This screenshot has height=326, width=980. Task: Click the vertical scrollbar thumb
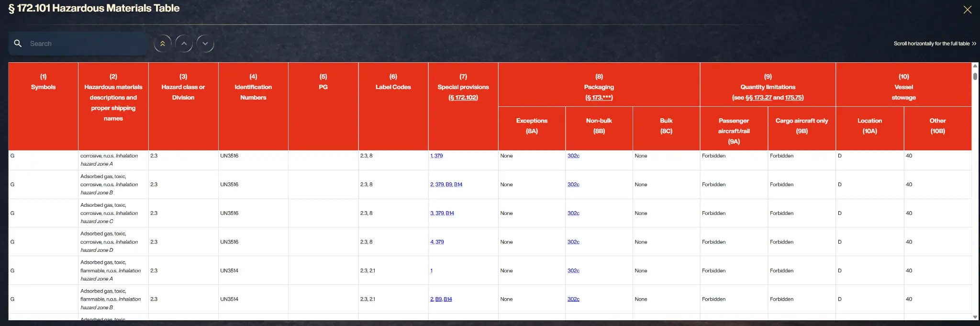click(975, 76)
